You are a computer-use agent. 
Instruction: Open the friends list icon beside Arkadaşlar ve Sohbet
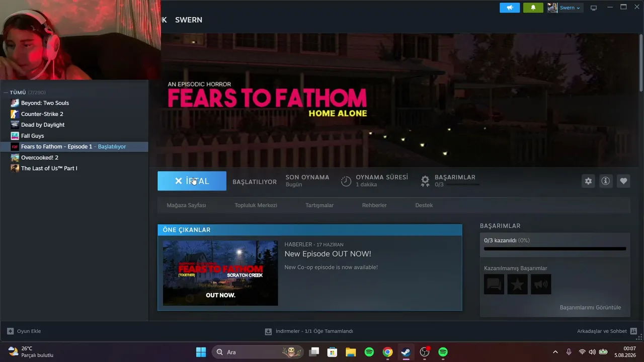633,331
